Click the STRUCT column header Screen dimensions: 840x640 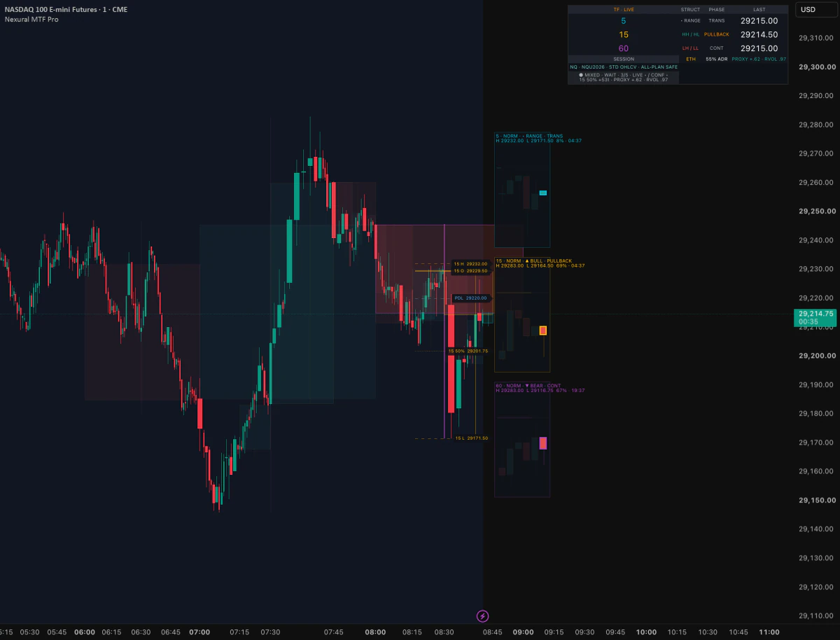pos(690,9)
